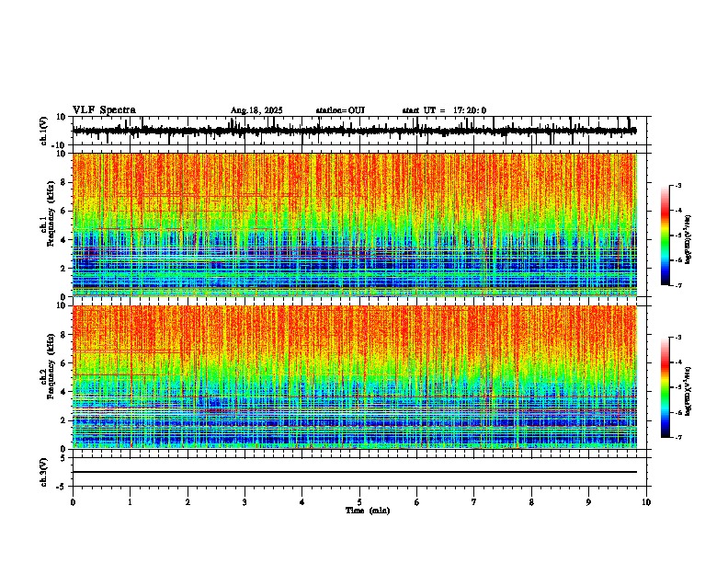The height and width of the screenshot is (563, 728).
Task: Click the "-7" tick on ch.1 colorbar
Action: click(x=678, y=285)
